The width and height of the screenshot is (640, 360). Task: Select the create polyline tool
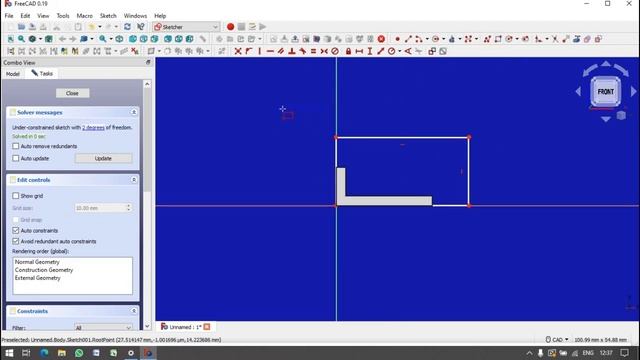487,39
